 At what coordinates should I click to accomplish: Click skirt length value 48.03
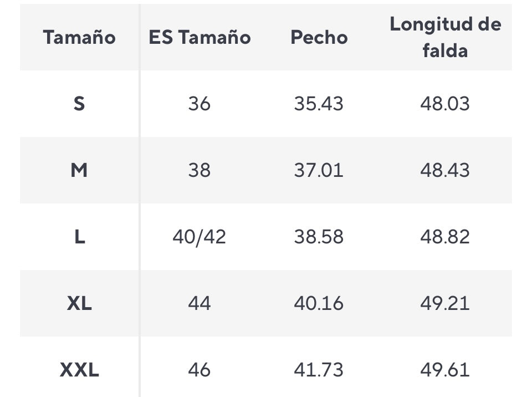click(445, 104)
